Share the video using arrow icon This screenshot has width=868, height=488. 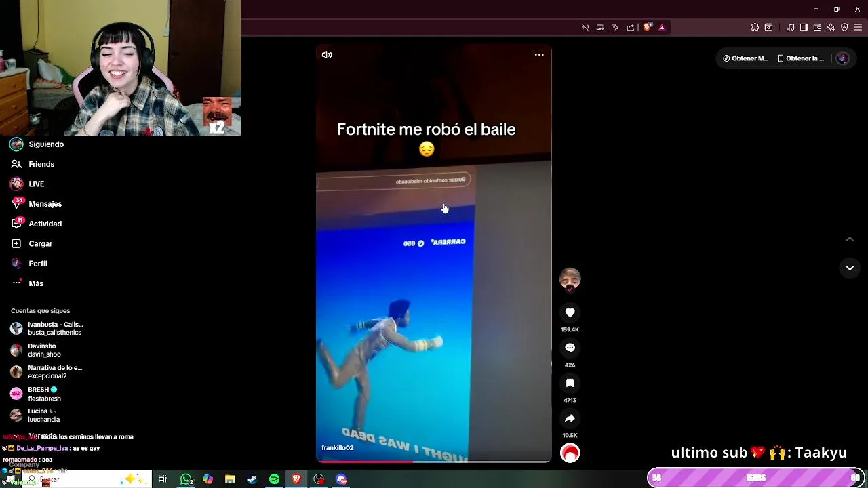(570, 418)
